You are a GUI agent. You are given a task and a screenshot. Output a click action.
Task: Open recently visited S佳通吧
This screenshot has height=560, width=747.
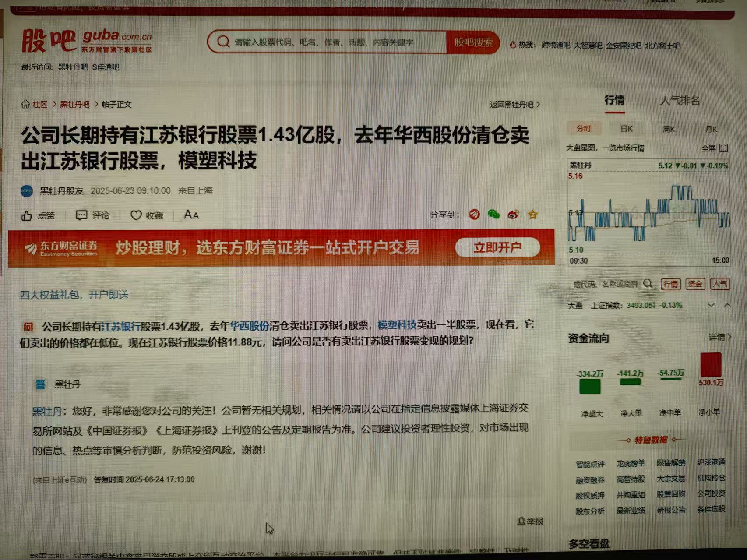tap(106, 67)
